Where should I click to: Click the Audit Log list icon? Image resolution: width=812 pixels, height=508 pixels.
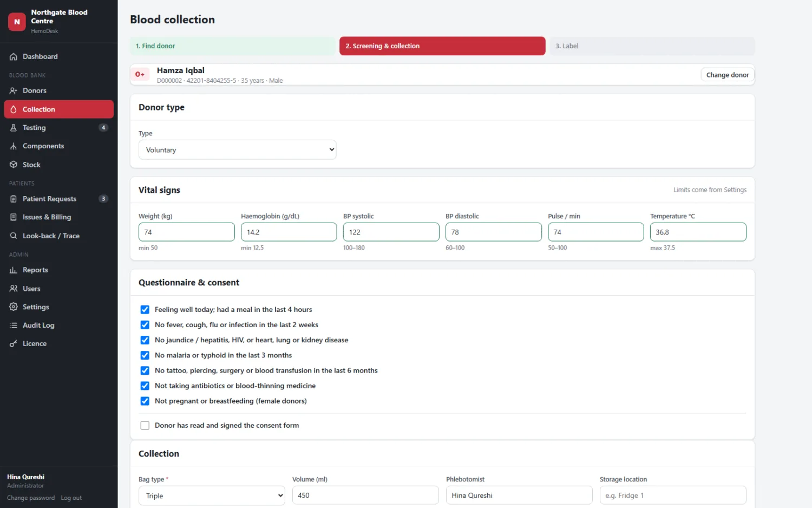click(x=14, y=325)
